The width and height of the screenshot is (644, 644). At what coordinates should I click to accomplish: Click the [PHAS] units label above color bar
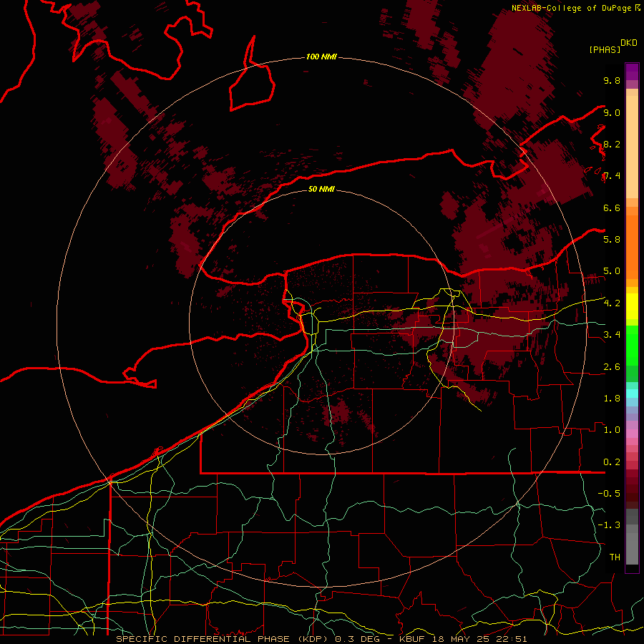[x=605, y=49]
